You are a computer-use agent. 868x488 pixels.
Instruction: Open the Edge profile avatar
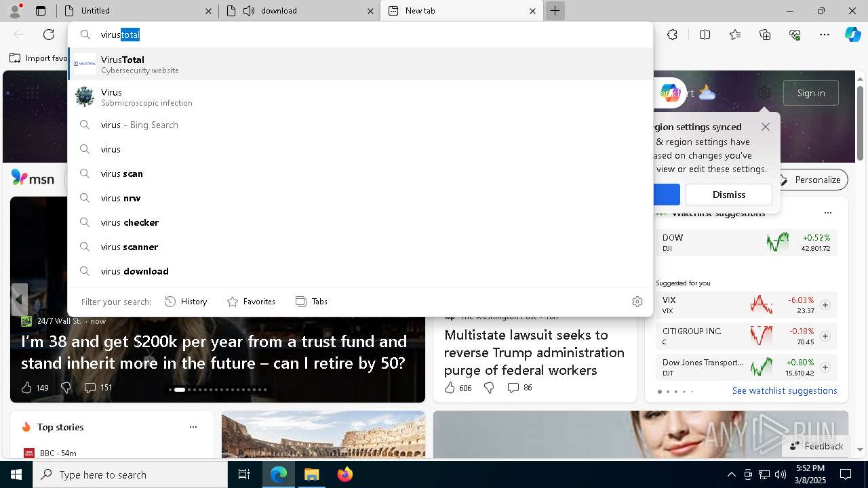pyautogui.click(x=14, y=11)
